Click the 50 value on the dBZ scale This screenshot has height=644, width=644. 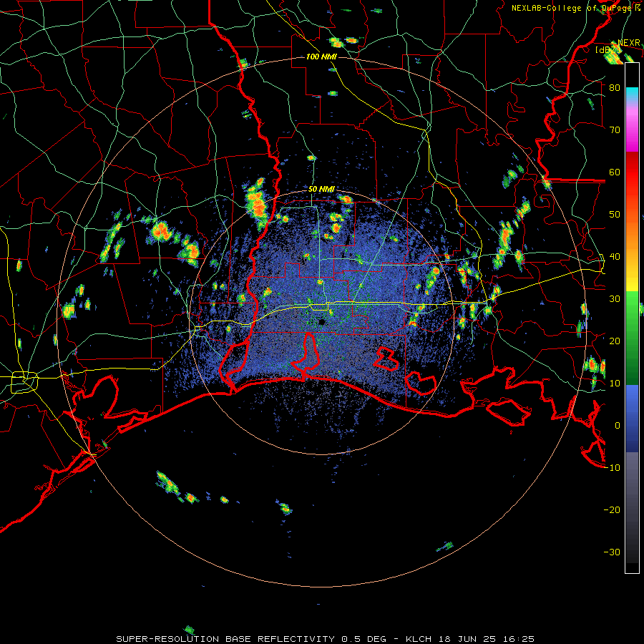tap(615, 215)
